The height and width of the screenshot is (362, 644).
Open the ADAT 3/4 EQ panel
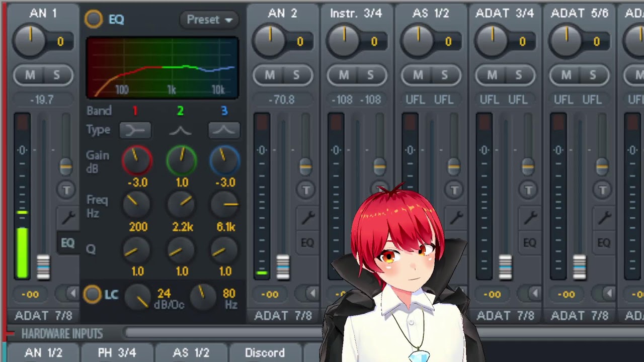(530, 243)
